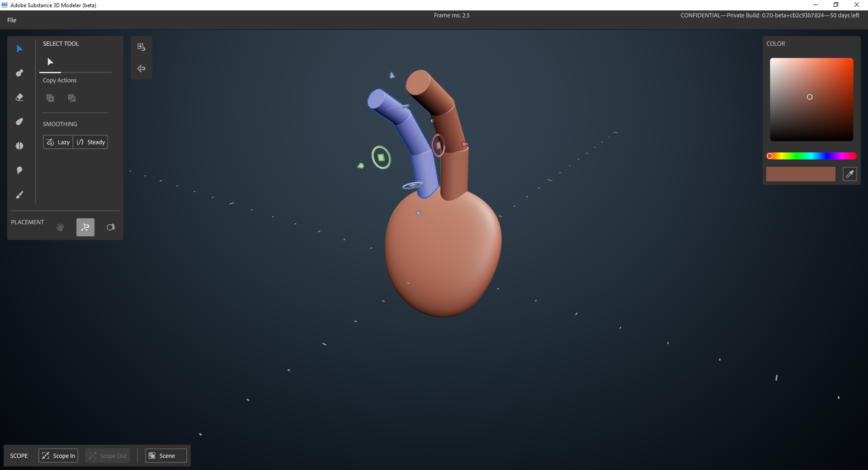This screenshot has height=470, width=868.
Task: Activate the eyedropper color picker
Action: (850, 174)
